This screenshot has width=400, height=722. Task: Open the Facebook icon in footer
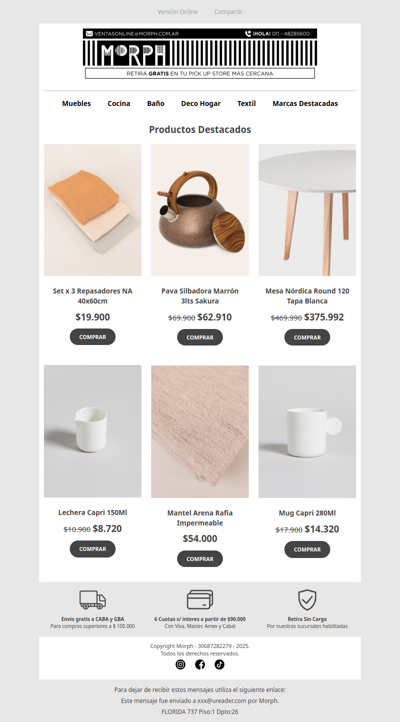[x=200, y=664]
